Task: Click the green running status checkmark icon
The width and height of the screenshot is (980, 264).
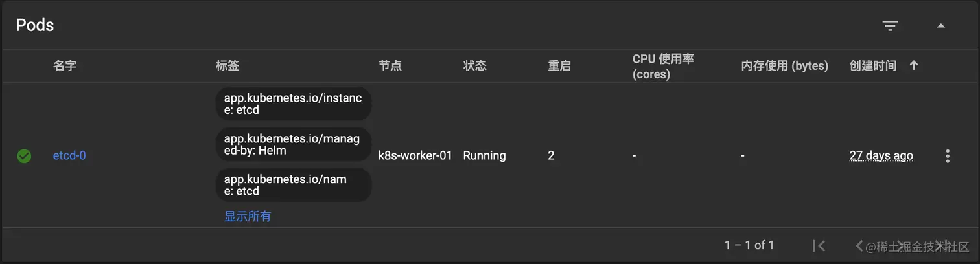Action: [24, 156]
